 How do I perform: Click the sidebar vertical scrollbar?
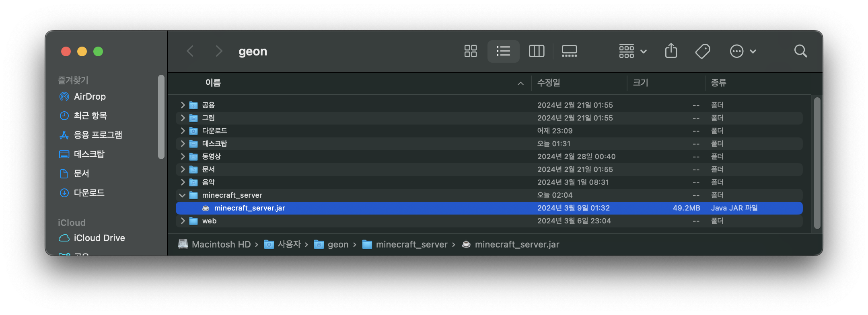pos(161,117)
